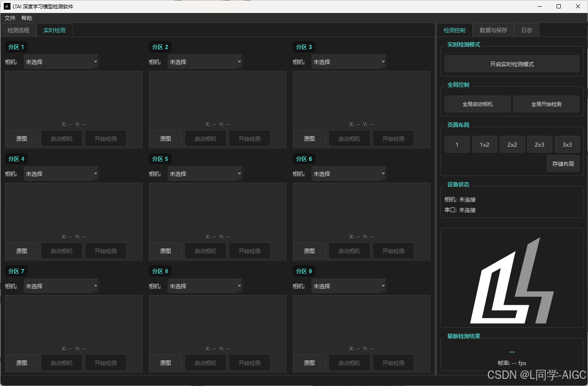Select the 检测控制 tab
This screenshot has width=588, height=386.
[455, 30]
